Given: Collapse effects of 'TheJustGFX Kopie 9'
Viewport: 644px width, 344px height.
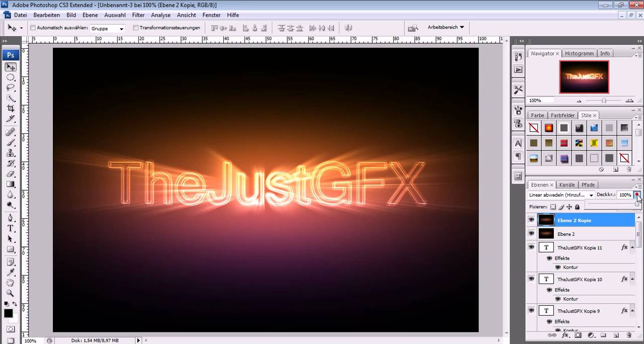Looking at the screenshot, I should [x=631, y=311].
